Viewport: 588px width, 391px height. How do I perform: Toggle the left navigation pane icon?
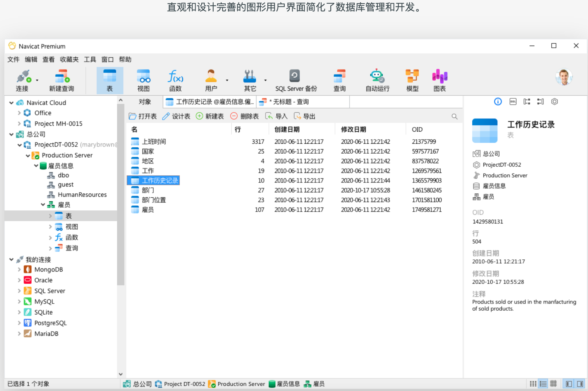tap(569, 384)
